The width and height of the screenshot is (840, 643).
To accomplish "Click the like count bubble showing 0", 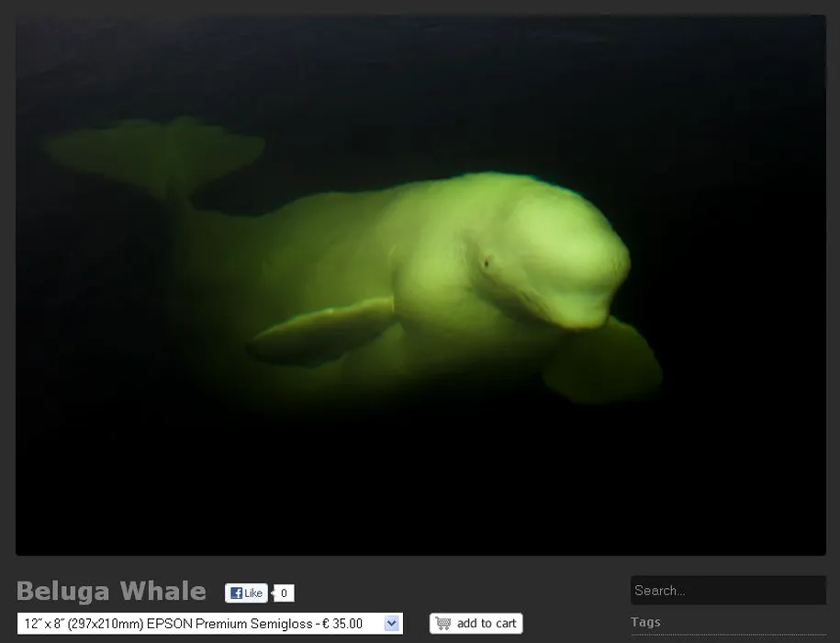I will pos(284,593).
